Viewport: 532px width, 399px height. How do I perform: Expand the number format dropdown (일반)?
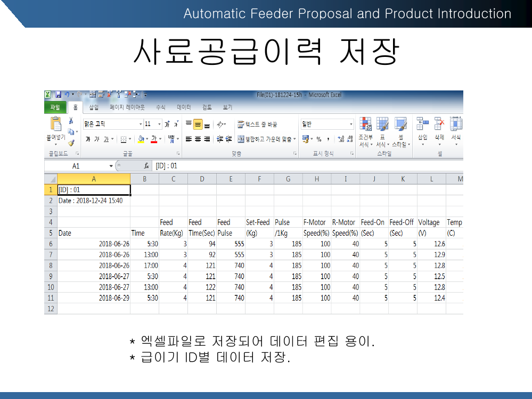click(x=351, y=124)
